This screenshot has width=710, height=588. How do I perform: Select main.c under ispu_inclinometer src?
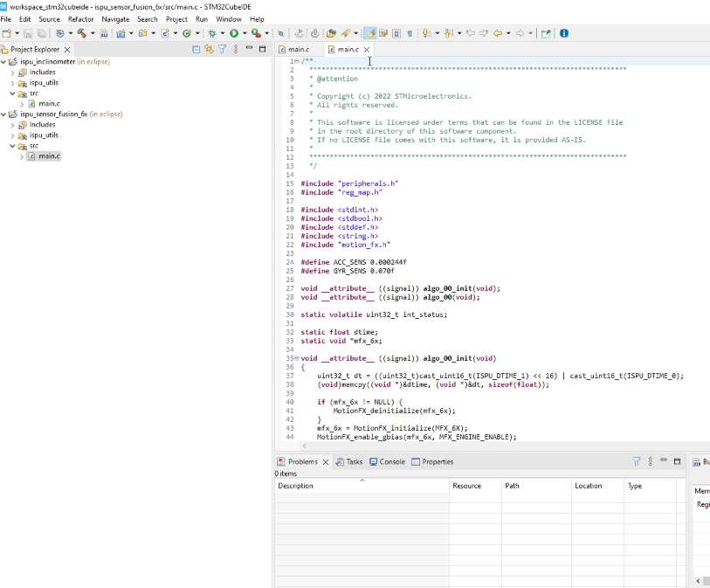pyautogui.click(x=49, y=104)
